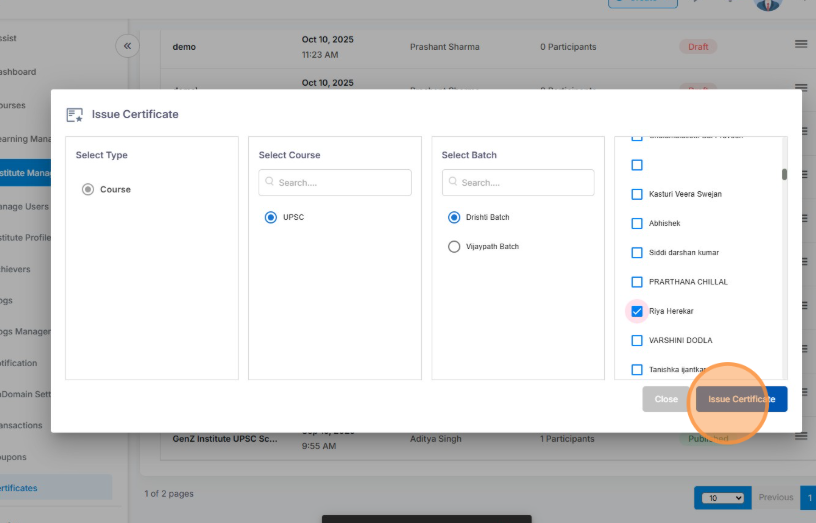Screen dimensions: 816x523
Task: Open the rows-per-page dropdown showing 10
Action: coord(724,497)
